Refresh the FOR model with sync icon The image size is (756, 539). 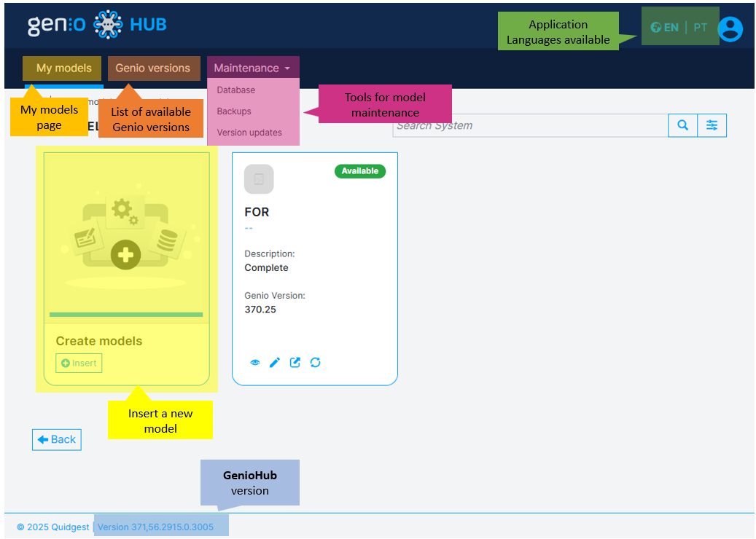click(x=316, y=363)
